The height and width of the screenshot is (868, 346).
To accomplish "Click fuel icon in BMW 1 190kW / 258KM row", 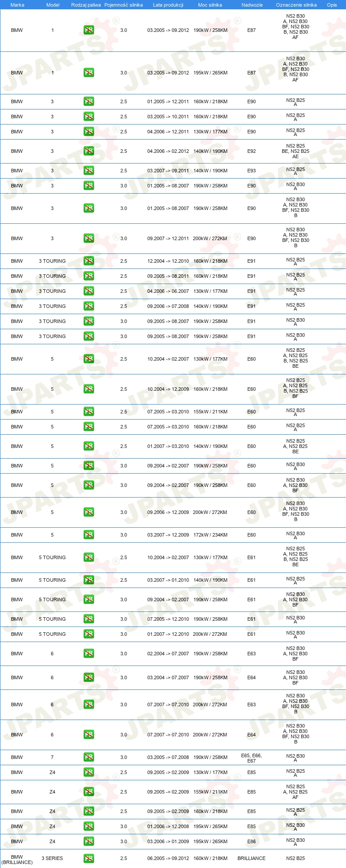I will [88, 30].
